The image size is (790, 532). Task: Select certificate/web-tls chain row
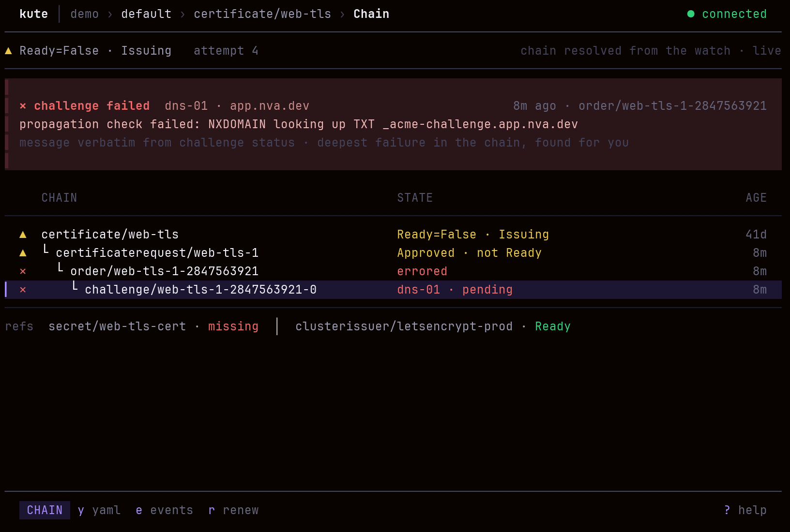(x=393, y=235)
